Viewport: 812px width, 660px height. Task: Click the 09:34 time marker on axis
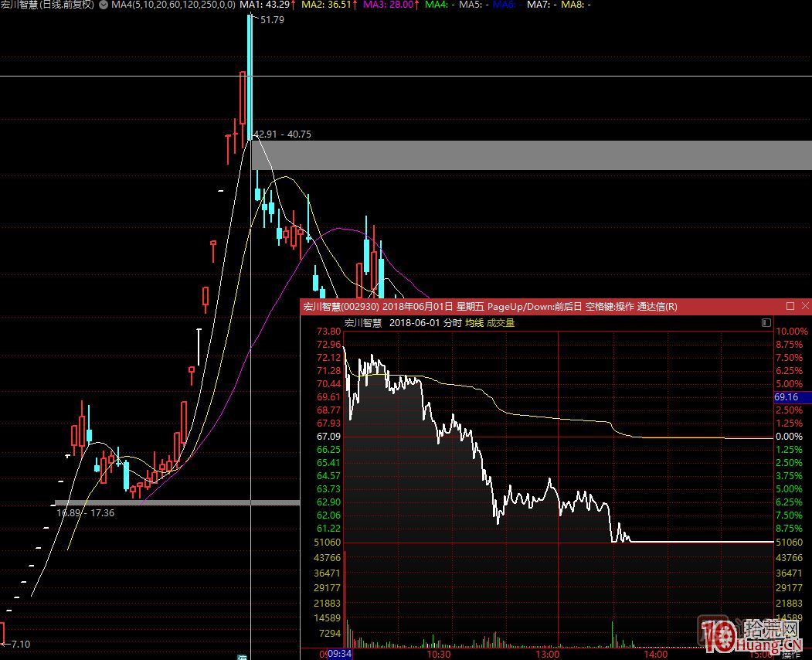tap(340, 654)
